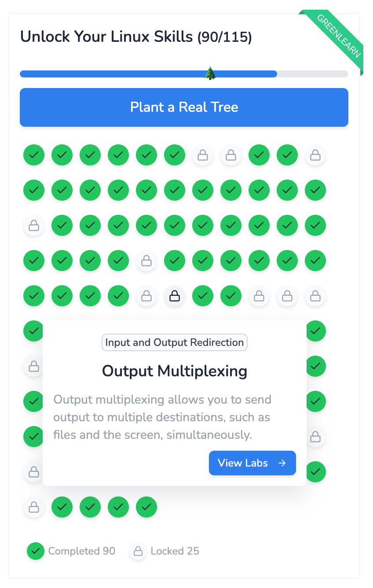Viewport: 373px width, 588px height.
Task: Select the last completed skill in the bottom row
Action: 146,507
